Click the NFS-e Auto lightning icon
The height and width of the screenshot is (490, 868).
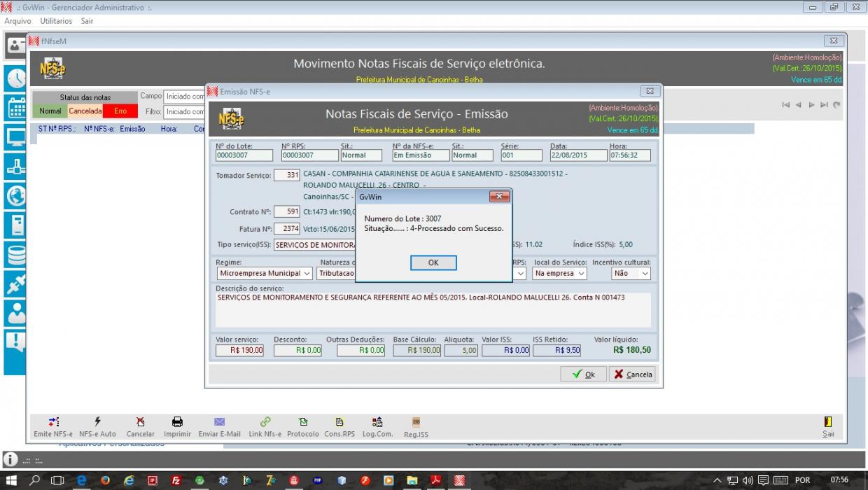pyautogui.click(x=97, y=422)
